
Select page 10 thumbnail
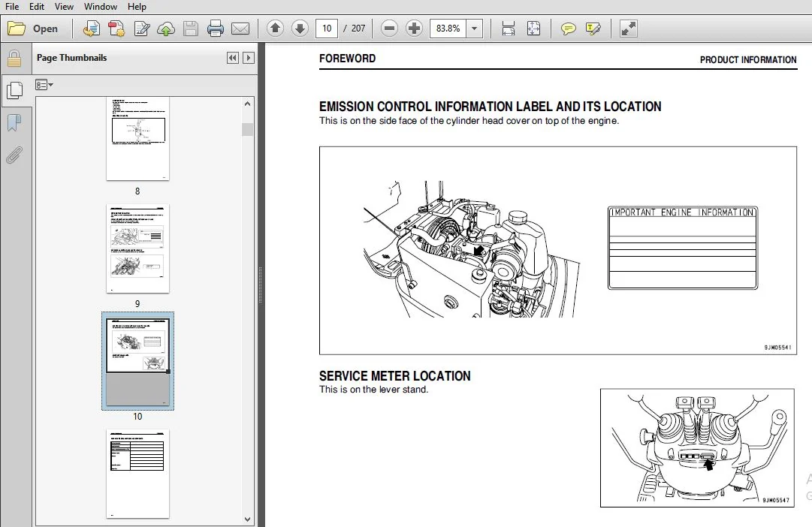[x=137, y=361]
